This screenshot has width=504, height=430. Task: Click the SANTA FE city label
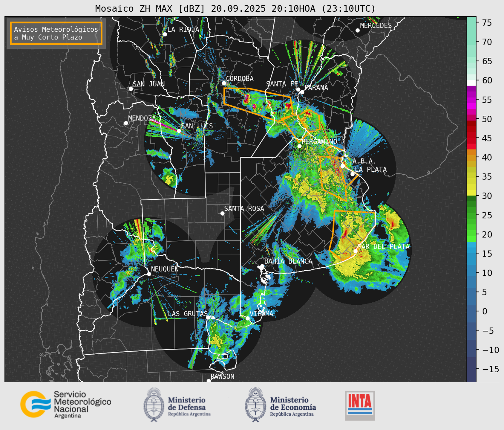pos(282,84)
